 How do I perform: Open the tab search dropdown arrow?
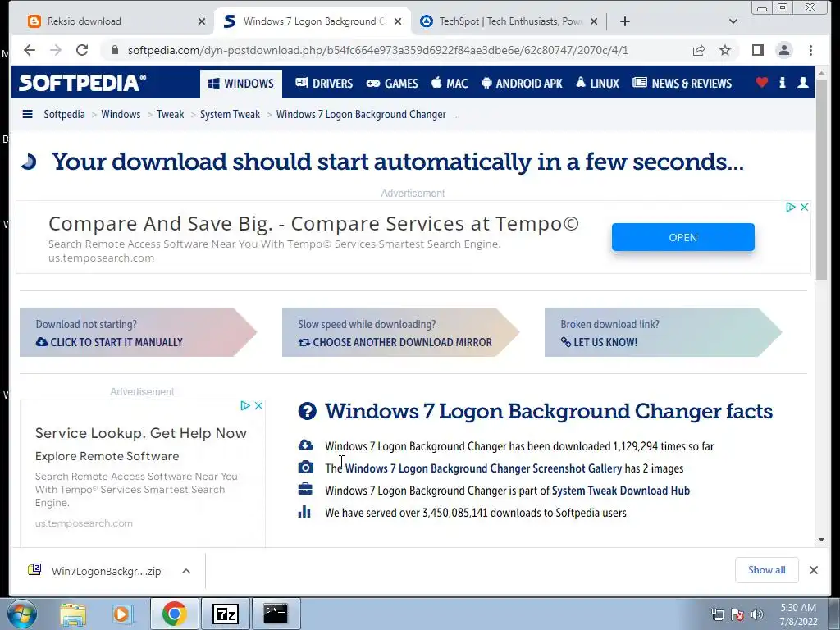point(733,21)
